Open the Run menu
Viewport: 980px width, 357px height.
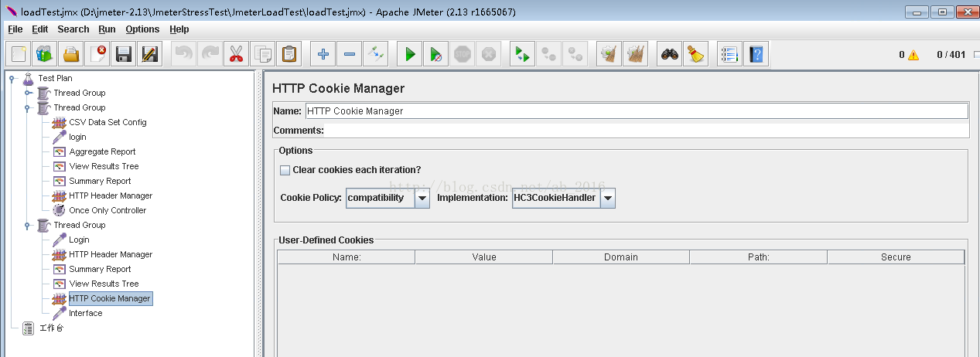pos(107,29)
